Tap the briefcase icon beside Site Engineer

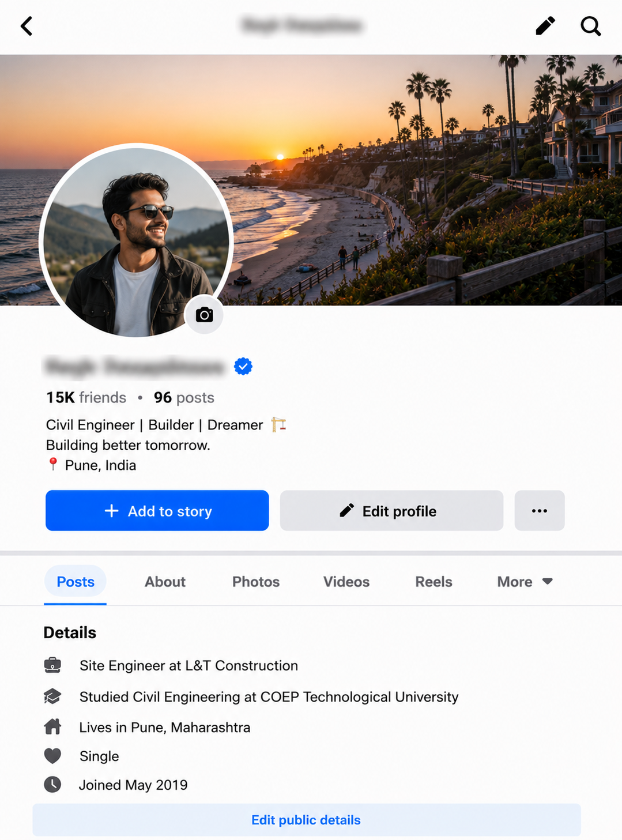52,665
